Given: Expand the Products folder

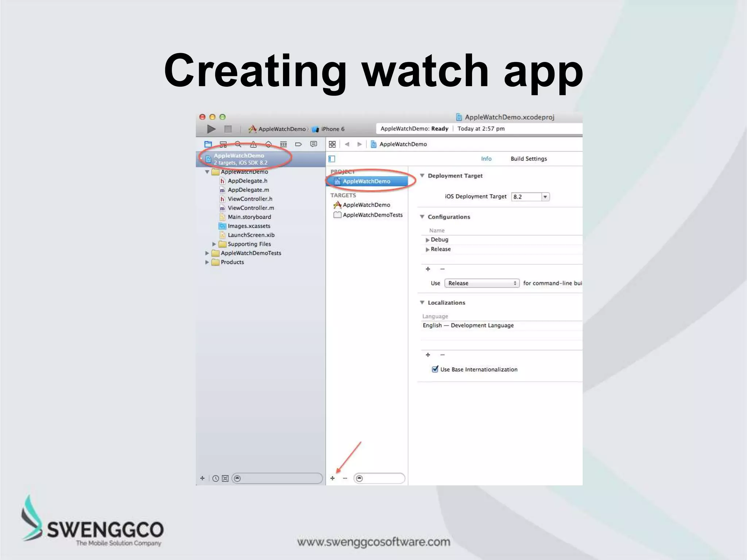Looking at the screenshot, I should click(x=207, y=262).
